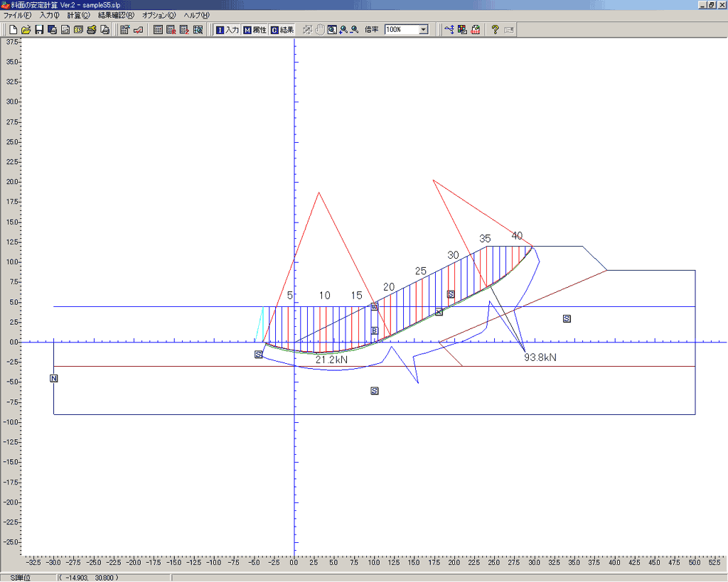Select the hand pan tool

[x=319, y=30]
